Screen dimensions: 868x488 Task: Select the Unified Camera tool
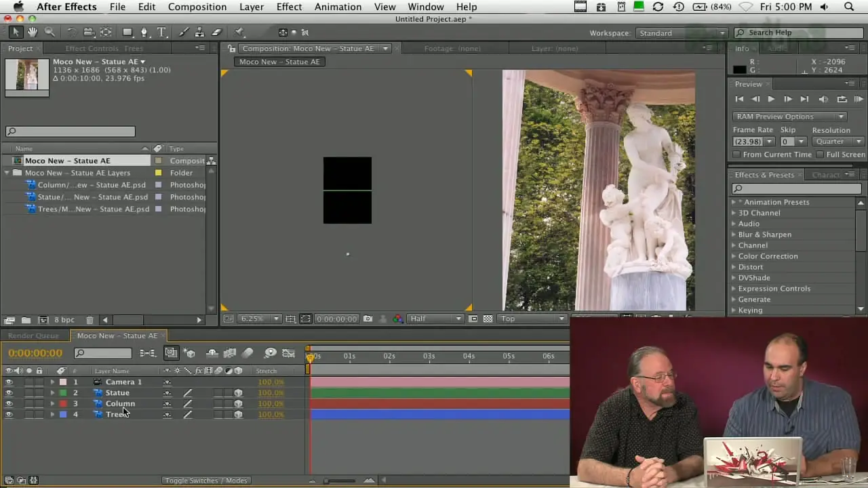88,32
